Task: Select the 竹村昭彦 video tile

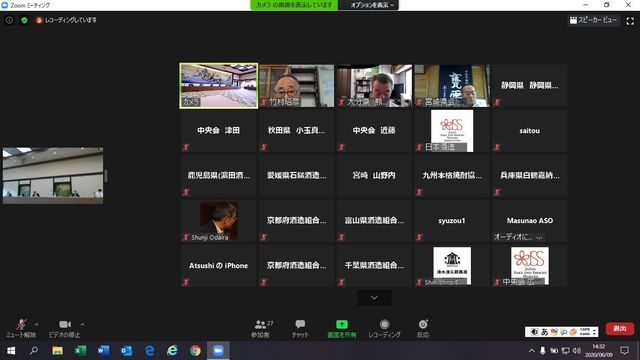Action: (x=296, y=86)
